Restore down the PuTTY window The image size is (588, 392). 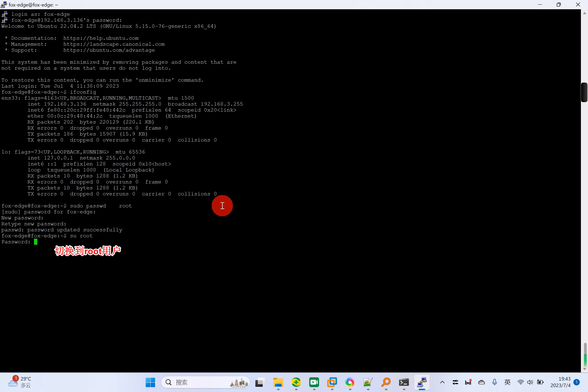[x=559, y=5]
